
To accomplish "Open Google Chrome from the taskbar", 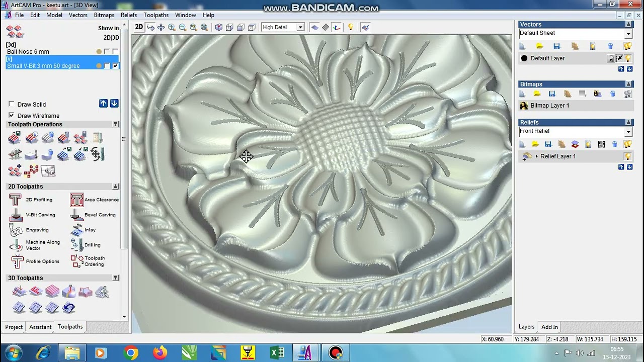I will (131, 353).
